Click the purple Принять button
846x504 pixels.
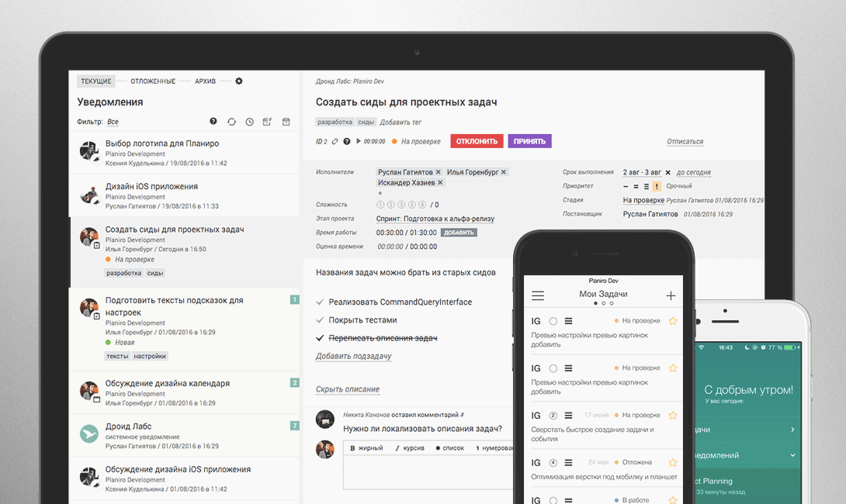click(x=529, y=141)
